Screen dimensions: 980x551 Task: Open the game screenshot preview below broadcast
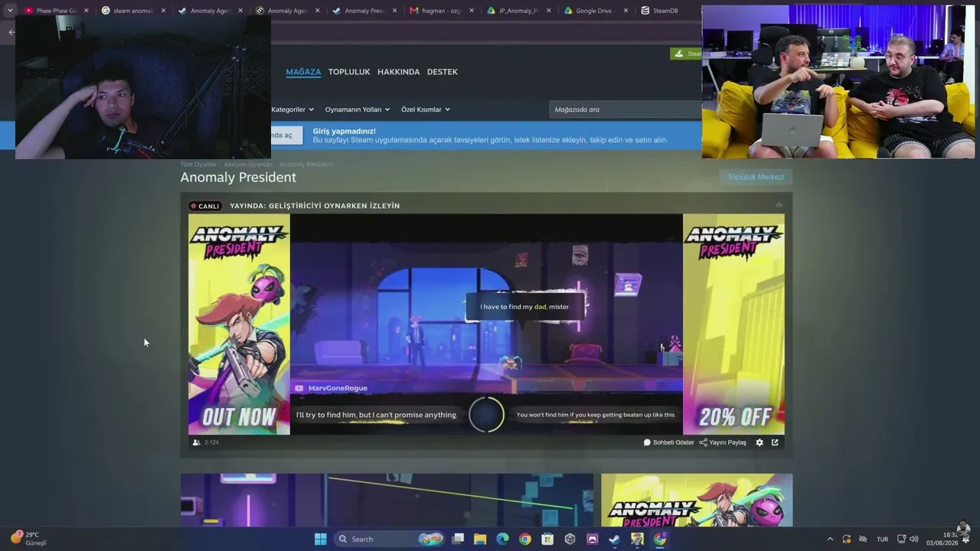[387, 500]
